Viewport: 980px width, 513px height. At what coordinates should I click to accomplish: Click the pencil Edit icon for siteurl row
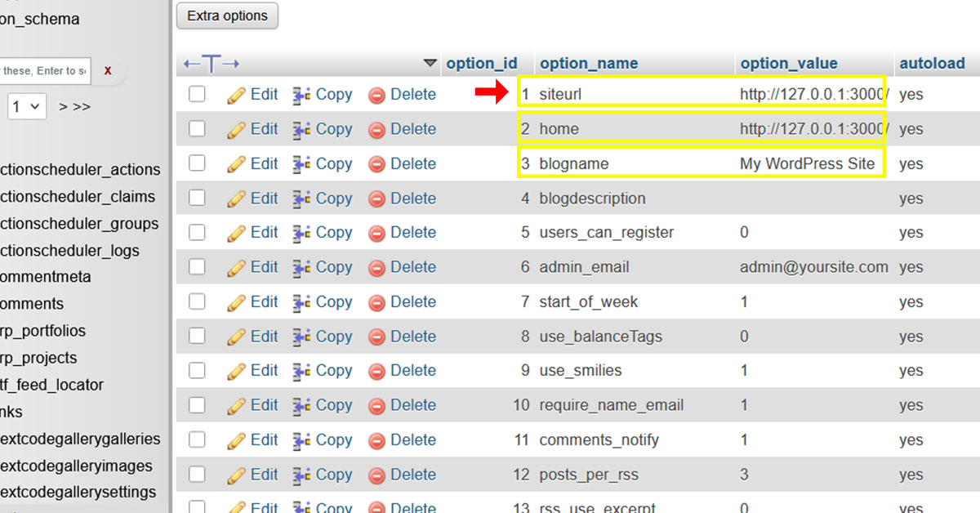236,95
